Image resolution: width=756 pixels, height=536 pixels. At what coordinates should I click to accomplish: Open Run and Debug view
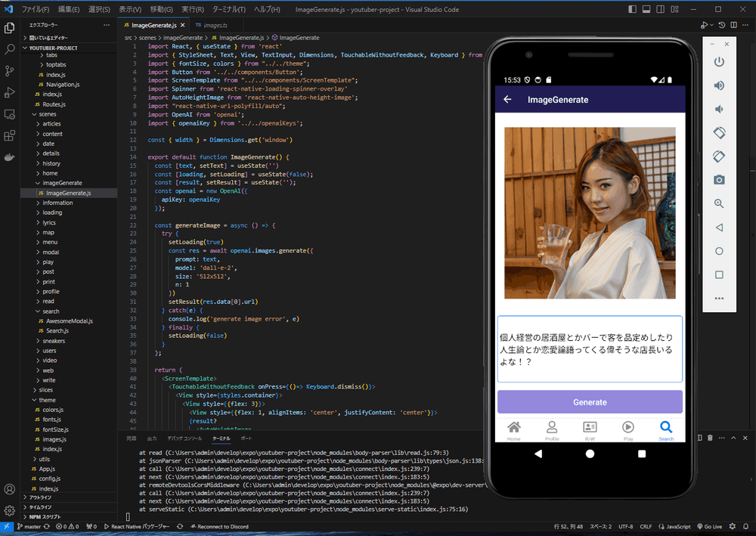point(9,92)
